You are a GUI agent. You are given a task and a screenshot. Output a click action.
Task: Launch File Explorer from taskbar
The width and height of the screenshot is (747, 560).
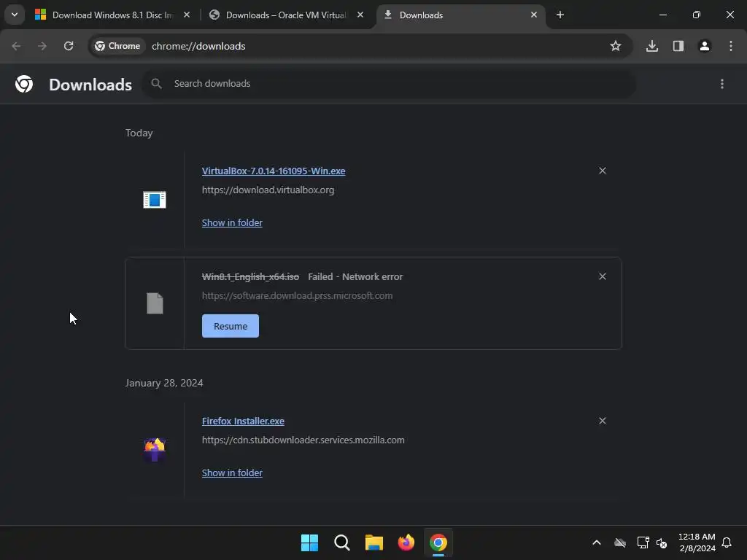374,542
